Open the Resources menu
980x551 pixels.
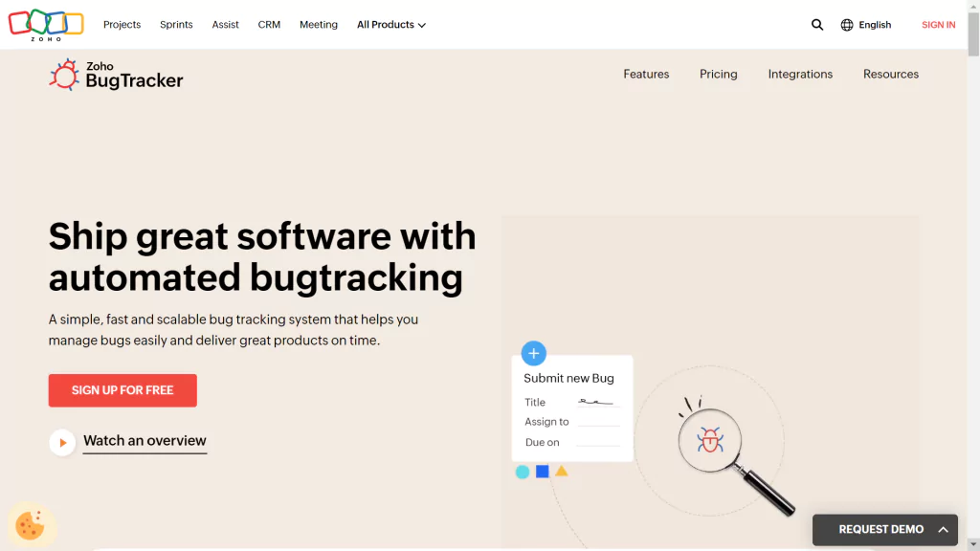tap(891, 75)
